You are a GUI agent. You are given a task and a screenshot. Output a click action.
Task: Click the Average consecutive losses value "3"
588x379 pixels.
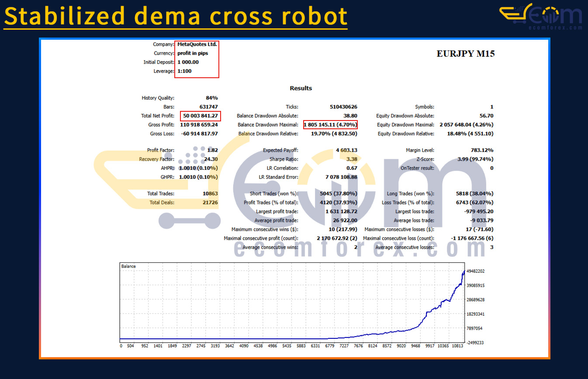tap(492, 247)
